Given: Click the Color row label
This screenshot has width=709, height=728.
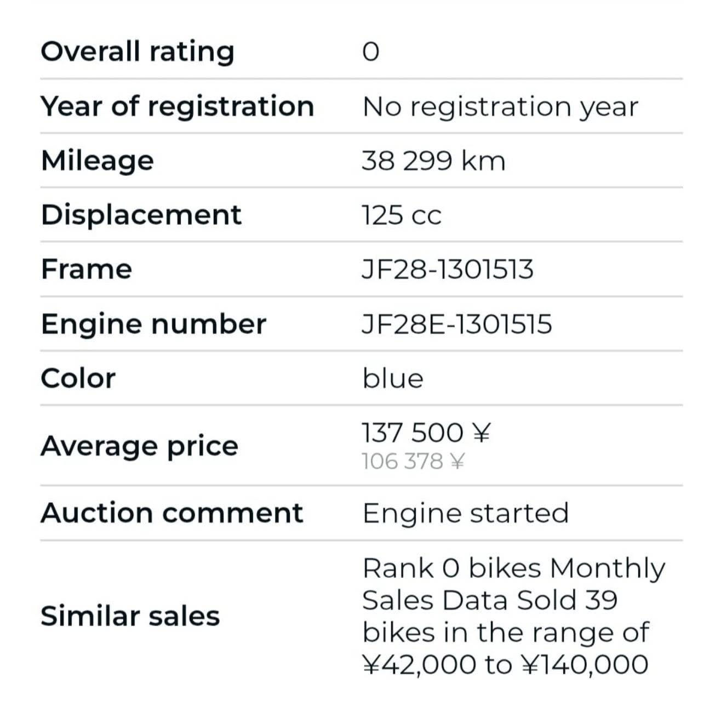Looking at the screenshot, I should [78, 378].
